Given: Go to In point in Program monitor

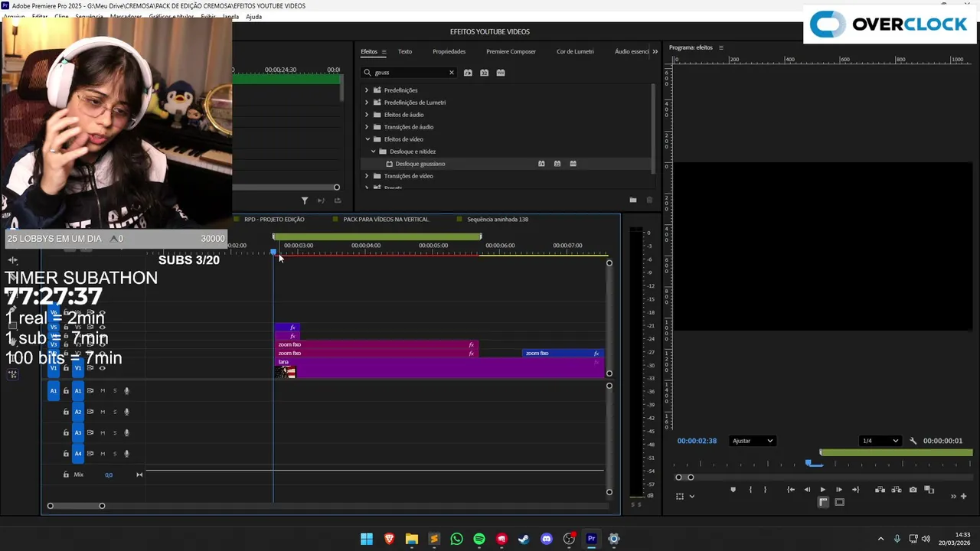Looking at the screenshot, I should click(x=791, y=490).
